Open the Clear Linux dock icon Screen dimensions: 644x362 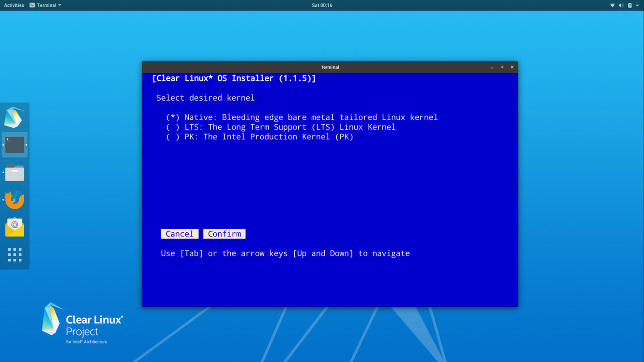tap(14, 118)
